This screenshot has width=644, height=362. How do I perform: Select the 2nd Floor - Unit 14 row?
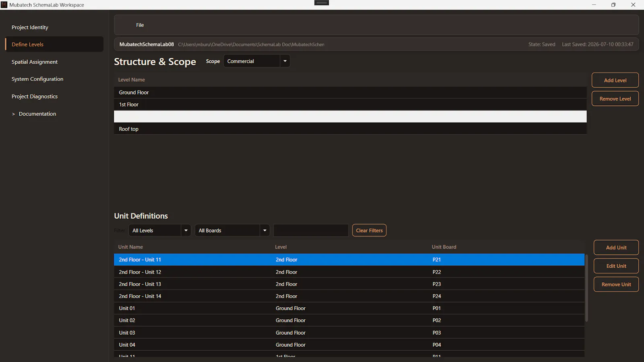349,296
